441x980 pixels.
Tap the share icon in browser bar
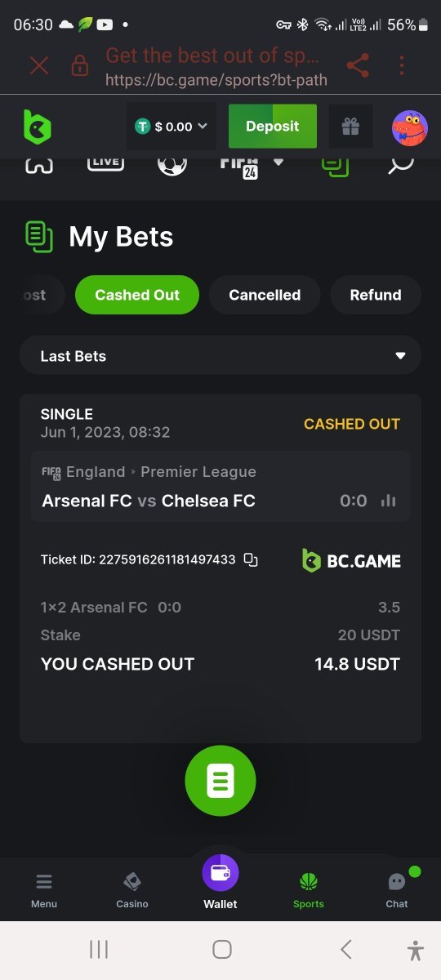358,65
